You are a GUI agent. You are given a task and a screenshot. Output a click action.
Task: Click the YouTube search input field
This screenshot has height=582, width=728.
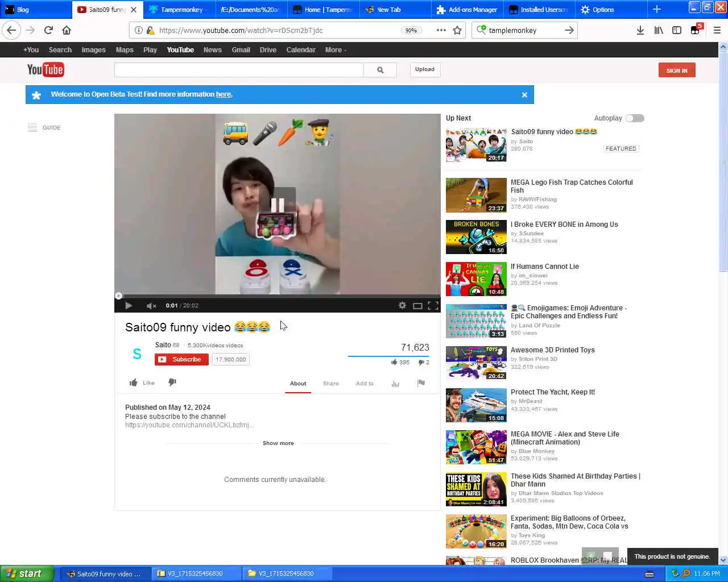(239, 70)
